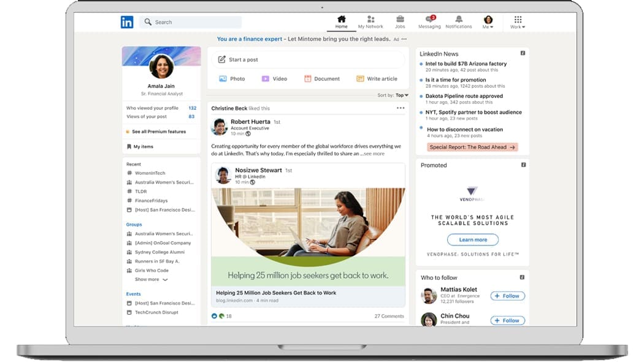The width and height of the screenshot is (644, 362).
Task: Open ad options ellipsis next to Ad label
Action: 404,39
